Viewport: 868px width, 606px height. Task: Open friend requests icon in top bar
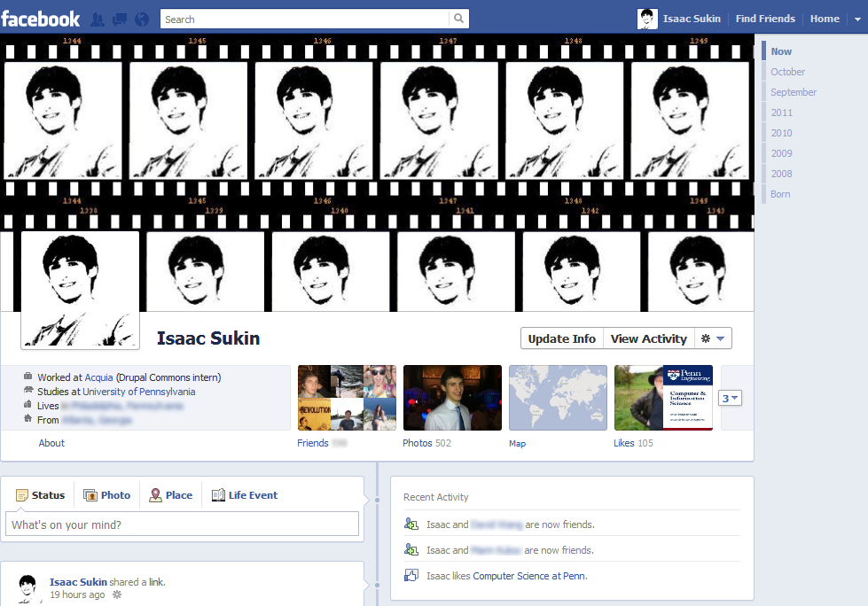(x=98, y=18)
